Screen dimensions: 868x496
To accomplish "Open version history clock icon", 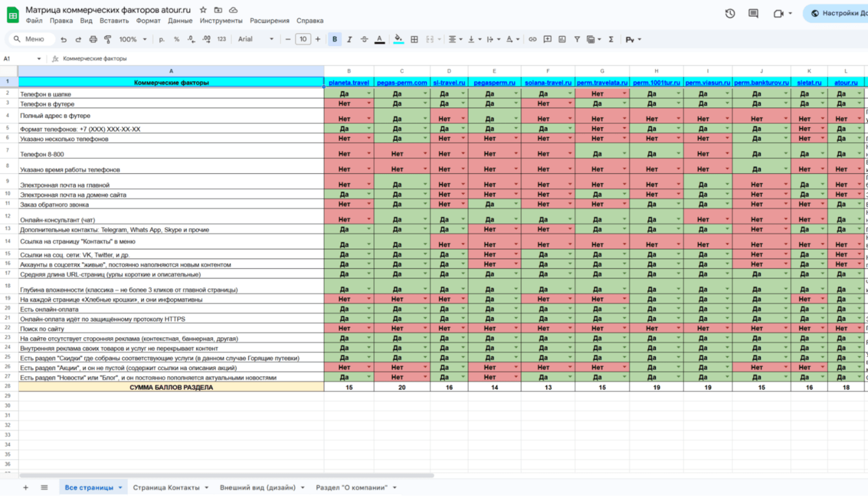I will 730,13.
